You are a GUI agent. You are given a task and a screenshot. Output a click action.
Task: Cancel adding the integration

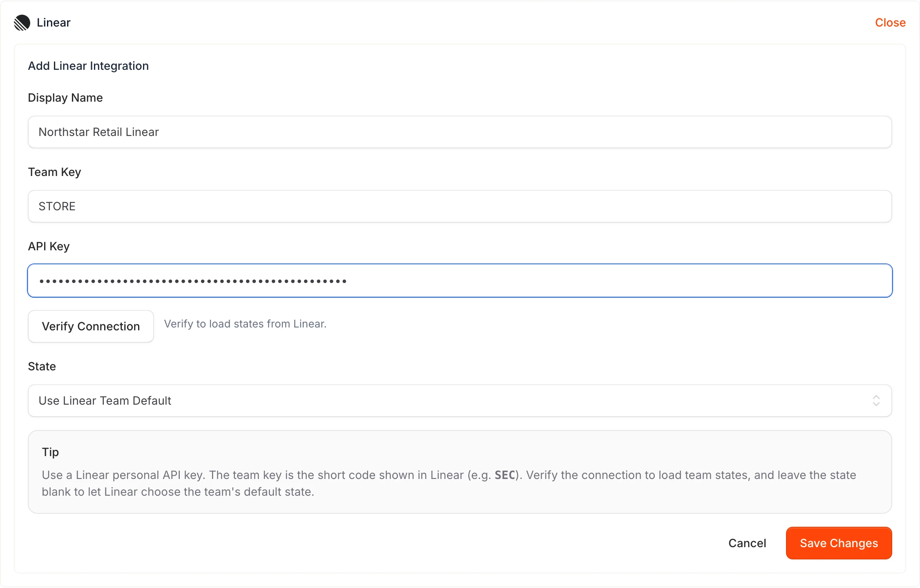747,543
